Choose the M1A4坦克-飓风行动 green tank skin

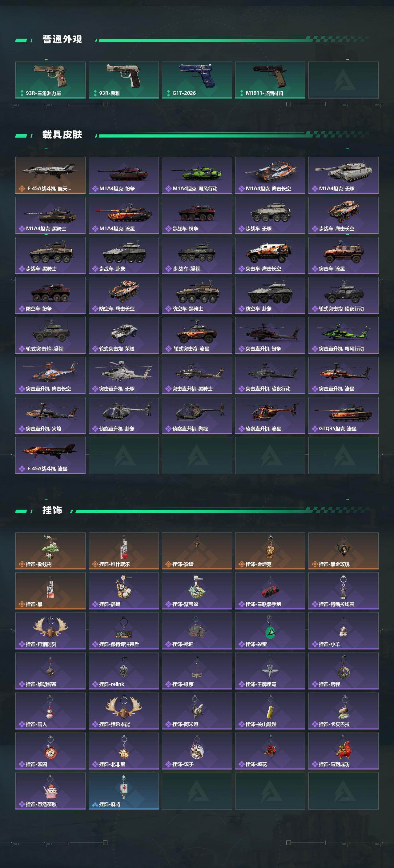point(197,175)
